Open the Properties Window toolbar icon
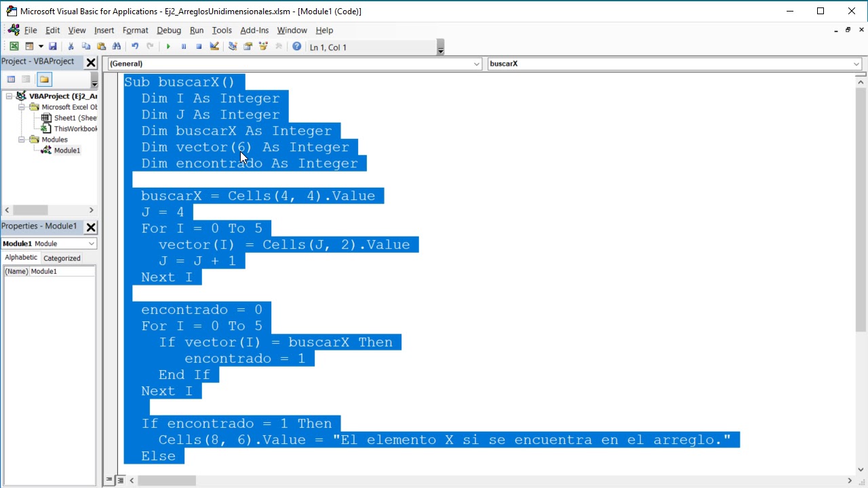The image size is (868, 488). pyautogui.click(x=248, y=46)
